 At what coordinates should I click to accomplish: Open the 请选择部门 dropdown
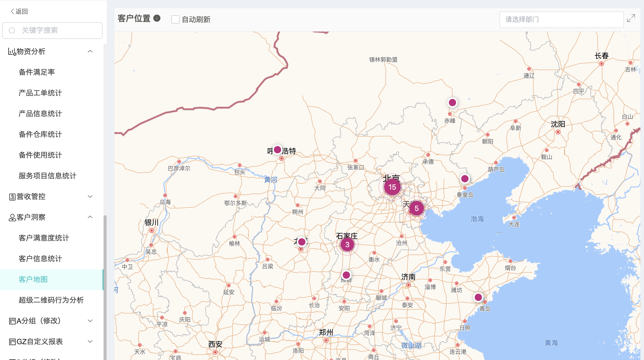[561, 19]
